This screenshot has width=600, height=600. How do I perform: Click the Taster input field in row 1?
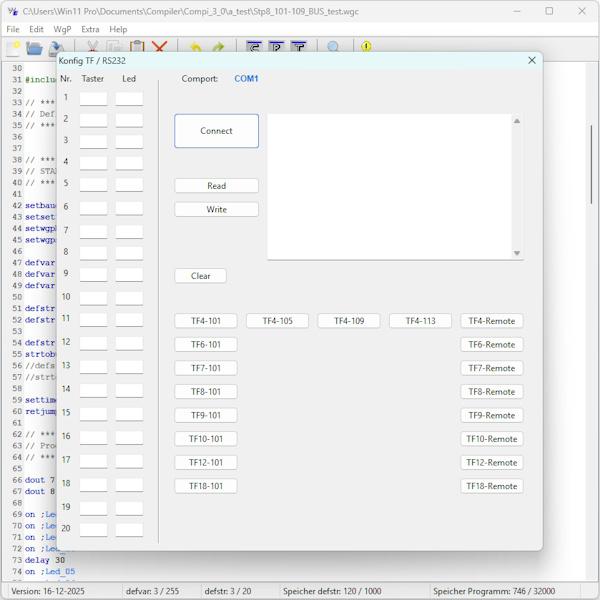point(93,99)
